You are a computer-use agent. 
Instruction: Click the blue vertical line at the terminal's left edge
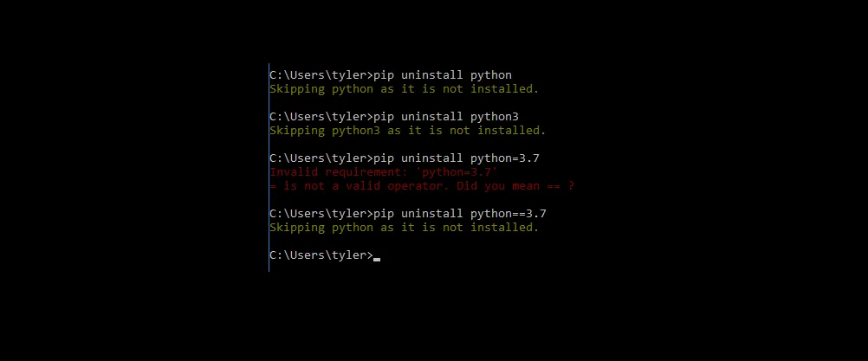pos(269,167)
